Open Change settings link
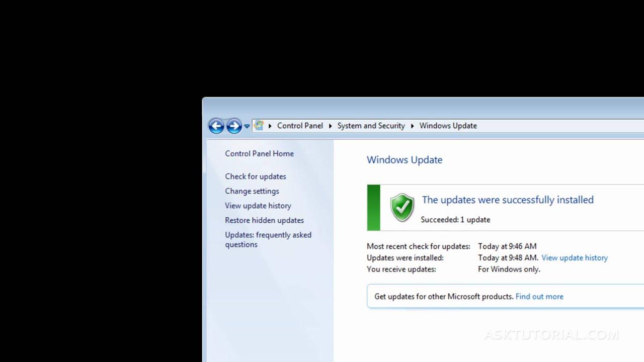This screenshot has height=362, width=644. (252, 191)
